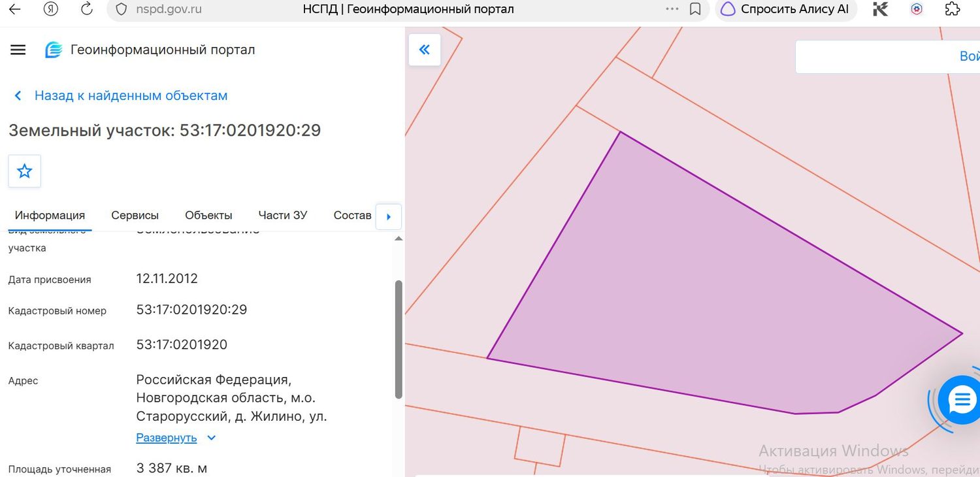Click the area value '3 387 кв. м'
Viewport: 980px width, 477px height.
point(172,469)
